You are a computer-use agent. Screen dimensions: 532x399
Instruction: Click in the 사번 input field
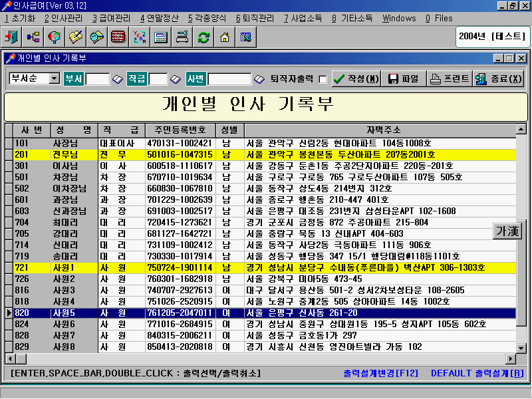pos(229,79)
